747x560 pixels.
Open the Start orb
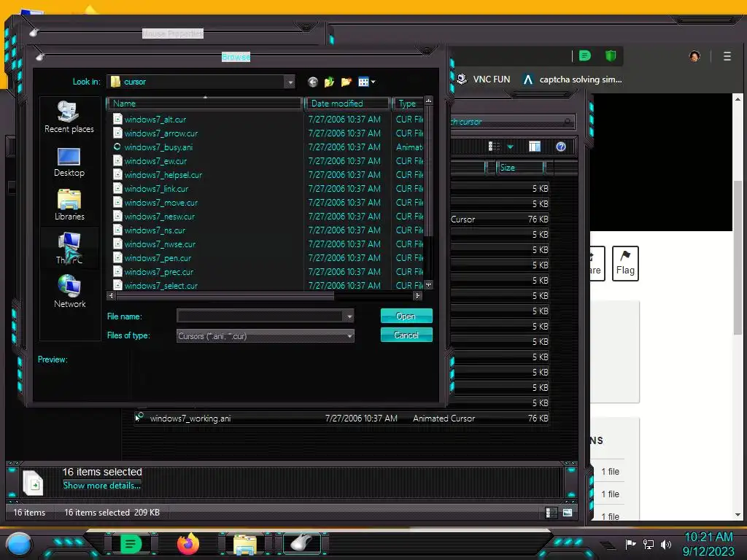click(20, 544)
